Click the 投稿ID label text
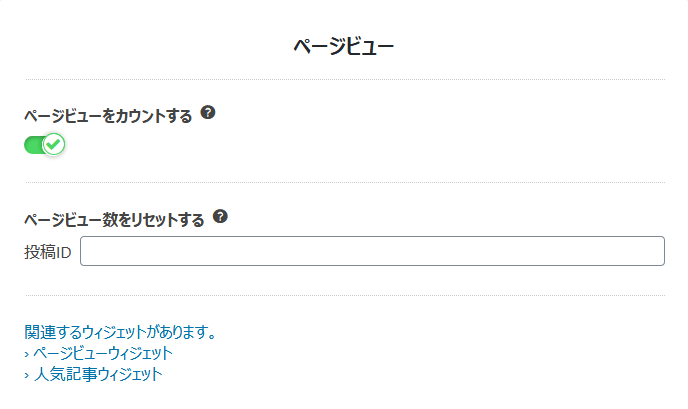Screen dimensions: 688x409 pyautogui.click(x=48, y=252)
